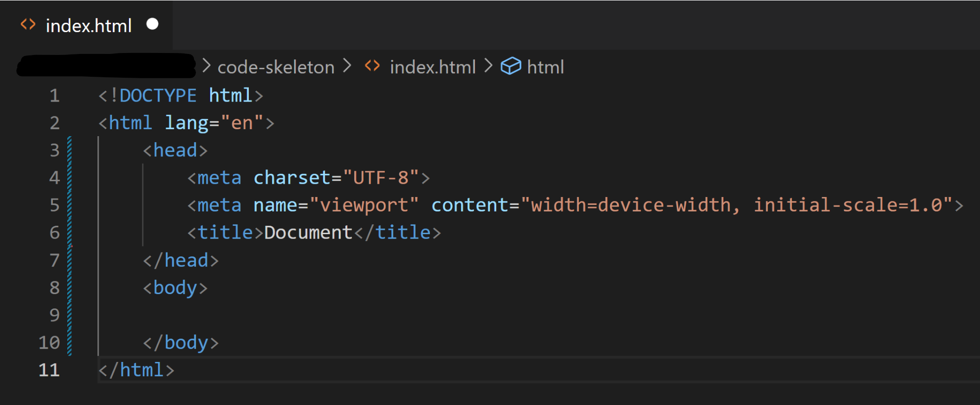The height and width of the screenshot is (405, 980).
Task: Click the closing title tag
Action: tap(397, 232)
